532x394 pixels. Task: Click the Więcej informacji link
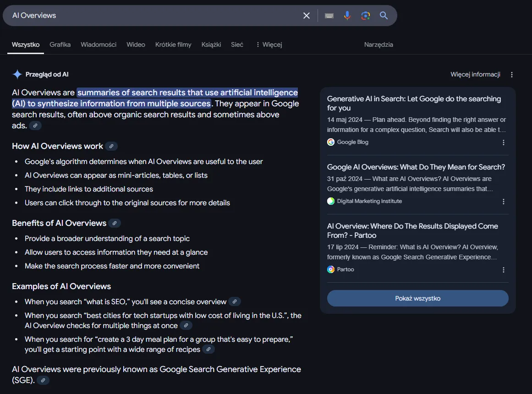click(475, 75)
